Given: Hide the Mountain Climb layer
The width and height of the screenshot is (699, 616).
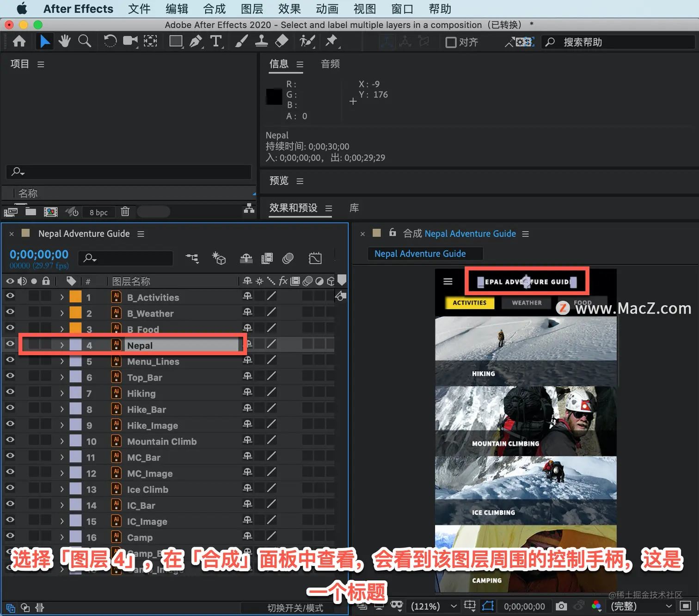Looking at the screenshot, I should tap(10, 440).
